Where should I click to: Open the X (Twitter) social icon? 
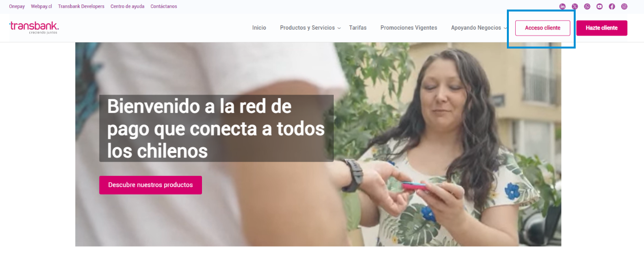(x=575, y=6)
